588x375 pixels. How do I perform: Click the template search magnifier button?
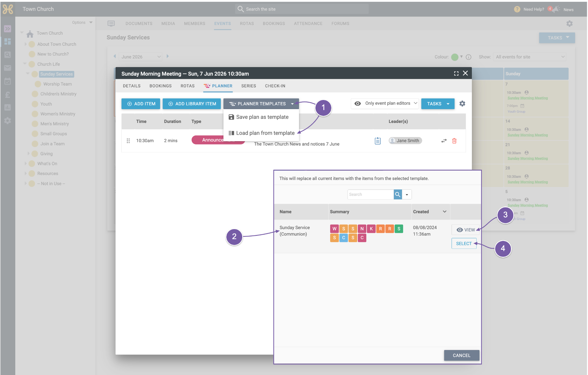click(x=398, y=194)
